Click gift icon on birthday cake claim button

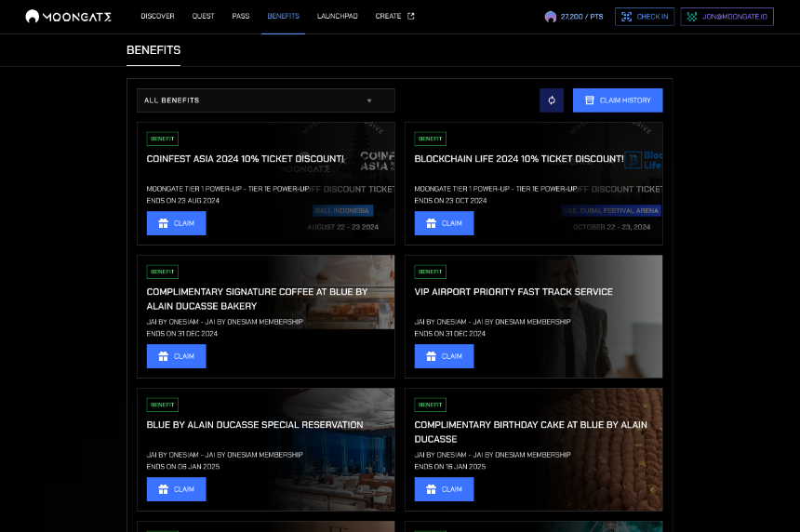pos(431,489)
